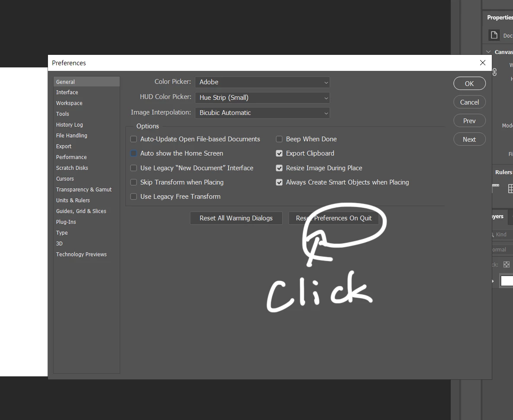Enable Beep When Done checkbox

[279, 139]
